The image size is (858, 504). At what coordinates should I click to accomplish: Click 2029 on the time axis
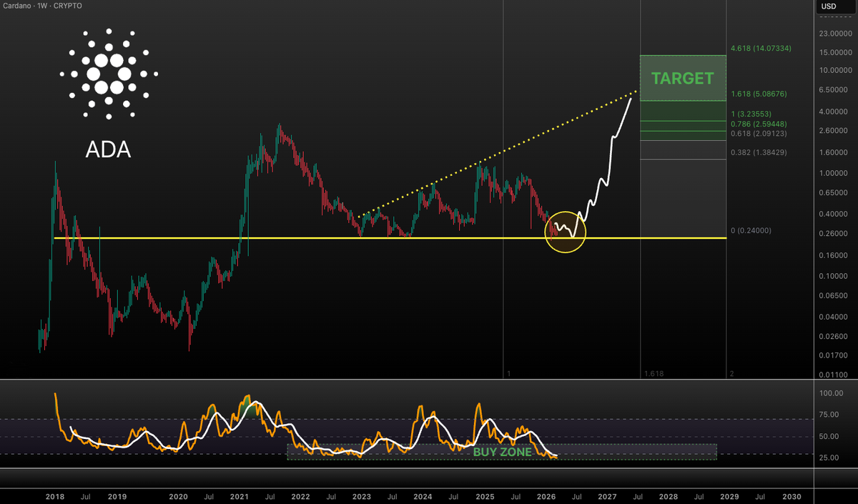tap(729, 495)
